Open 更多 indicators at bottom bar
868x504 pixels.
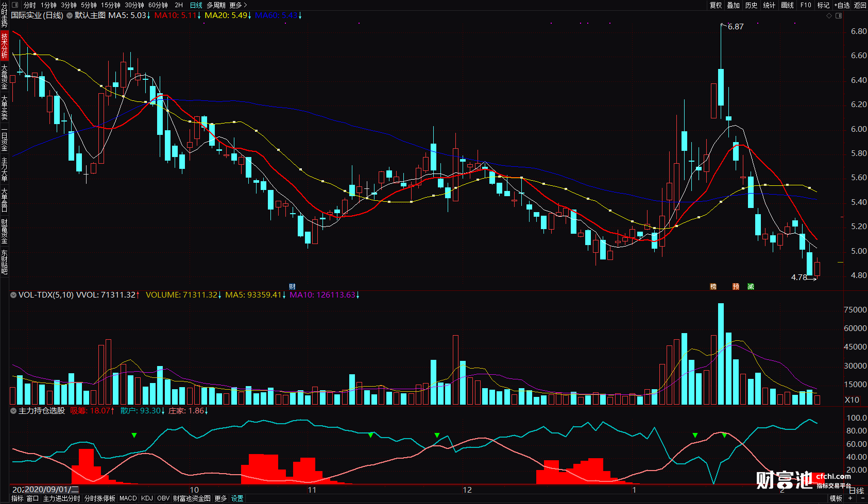tap(220, 498)
